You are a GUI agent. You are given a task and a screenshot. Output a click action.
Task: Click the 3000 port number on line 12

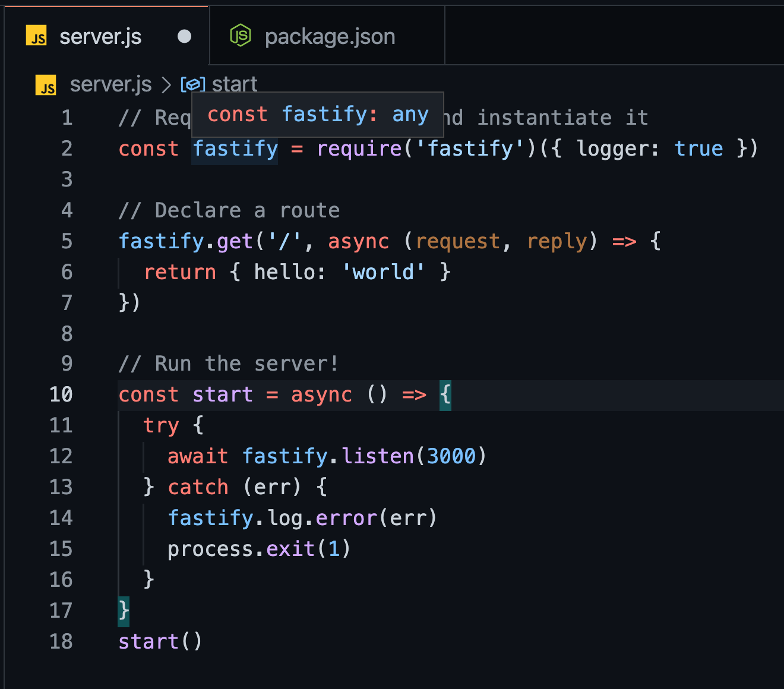pyautogui.click(x=451, y=456)
